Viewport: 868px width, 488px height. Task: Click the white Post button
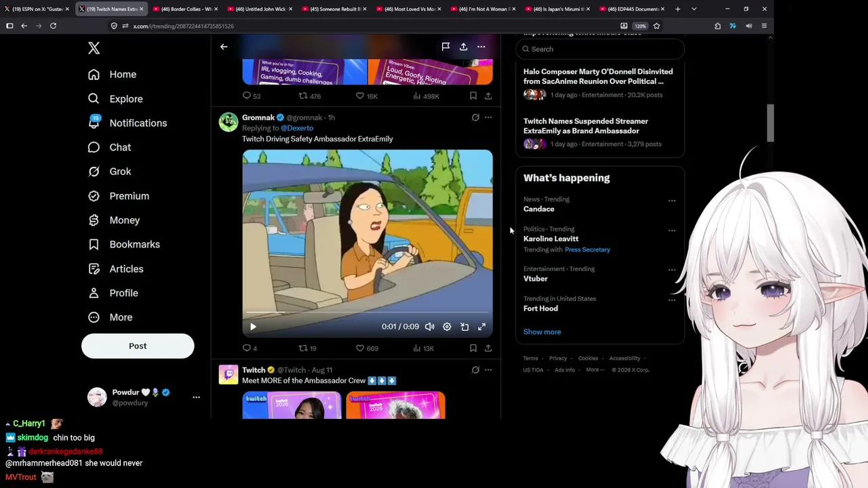[x=138, y=346]
